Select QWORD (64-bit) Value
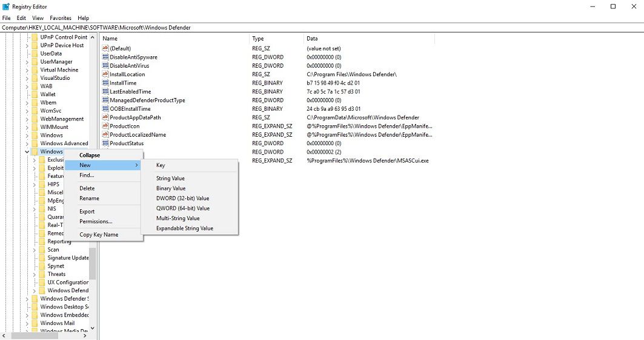This screenshot has height=340, width=644. tap(190, 208)
